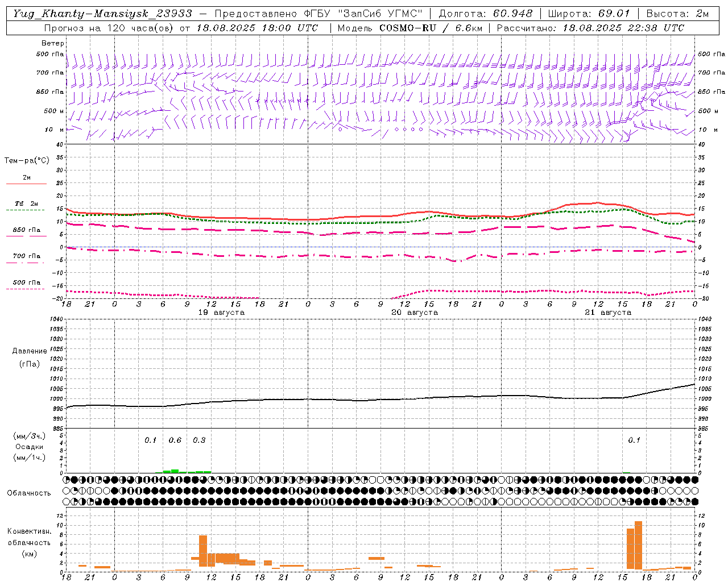
Task: Select the Тем-ра(°C) axis title
Action: [x=27, y=161]
